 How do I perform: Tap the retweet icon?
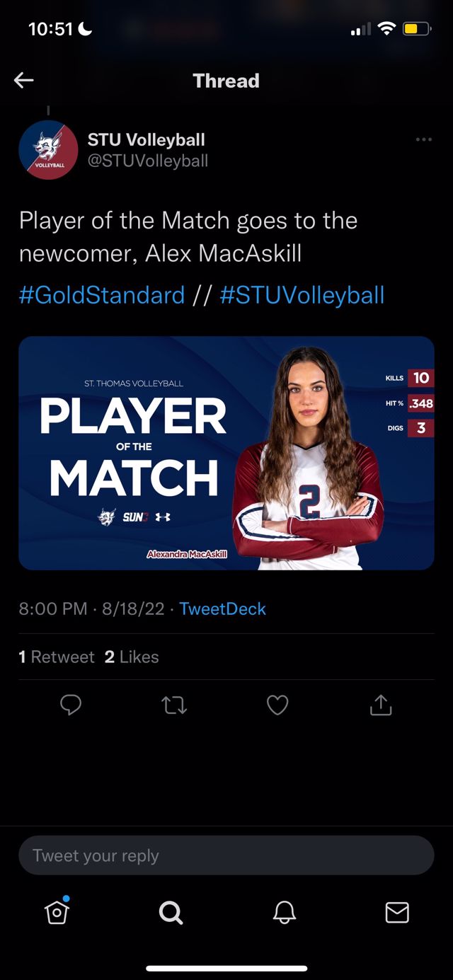click(174, 705)
